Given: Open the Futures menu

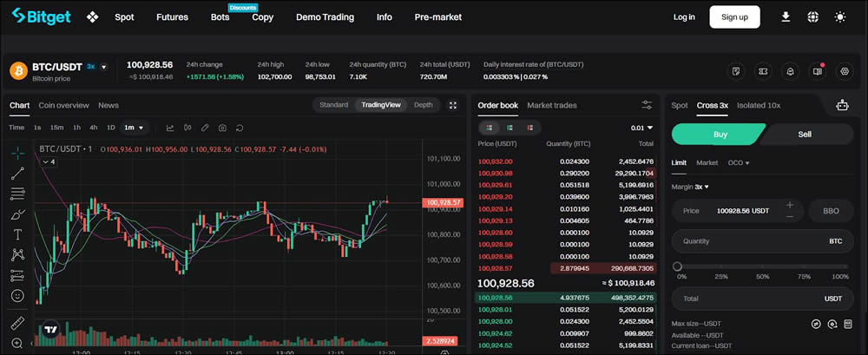Looking at the screenshot, I should click(x=172, y=16).
